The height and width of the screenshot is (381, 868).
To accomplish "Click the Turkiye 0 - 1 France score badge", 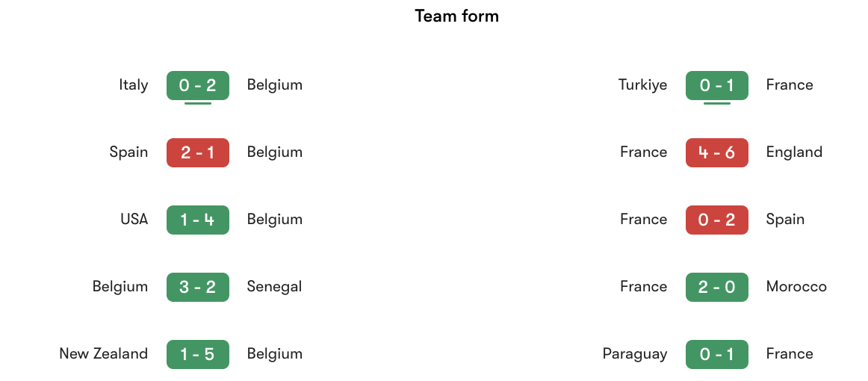I will [x=717, y=85].
